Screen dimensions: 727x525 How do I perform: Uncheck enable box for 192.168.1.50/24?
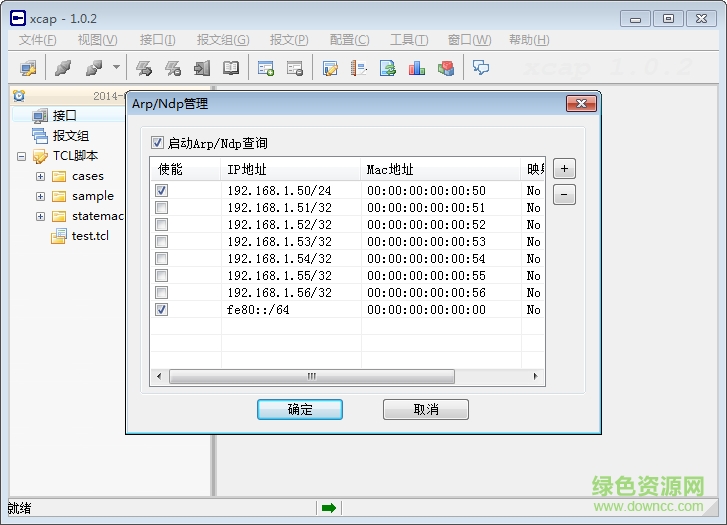click(161, 190)
